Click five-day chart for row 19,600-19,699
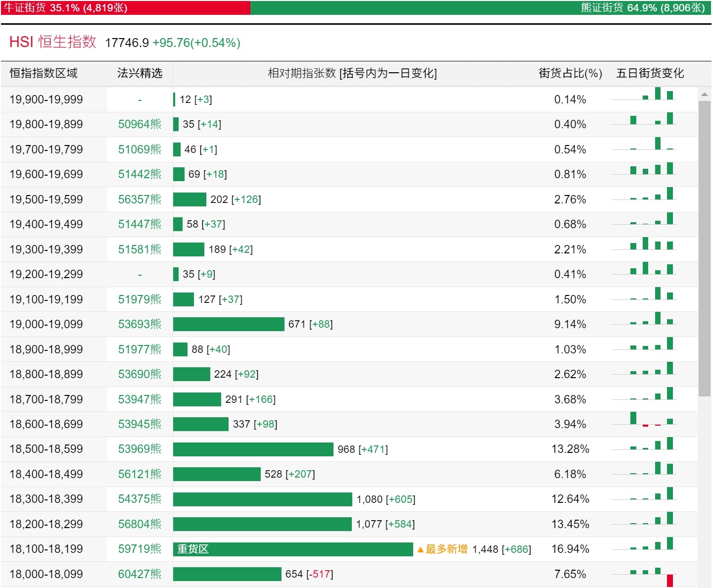The width and height of the screenshot is (713, 588). [644, 169]
